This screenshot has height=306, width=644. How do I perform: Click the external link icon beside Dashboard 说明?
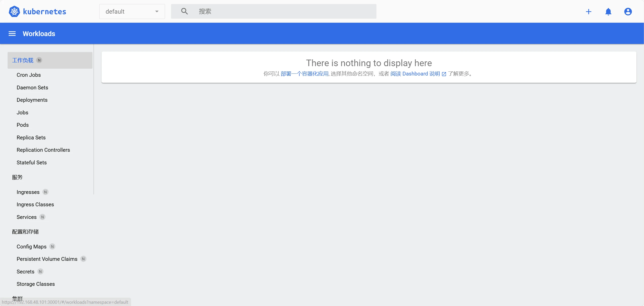[x=444, y=74]
